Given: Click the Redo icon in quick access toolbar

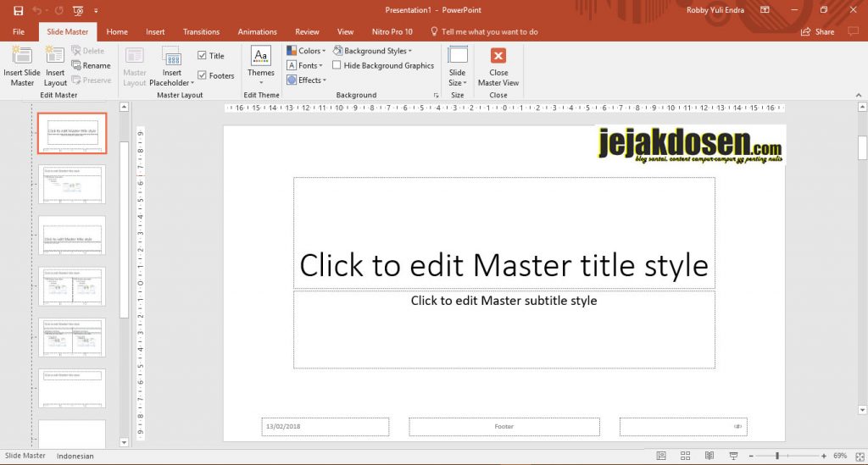Looking at the screenshot, I should (58, 10).
